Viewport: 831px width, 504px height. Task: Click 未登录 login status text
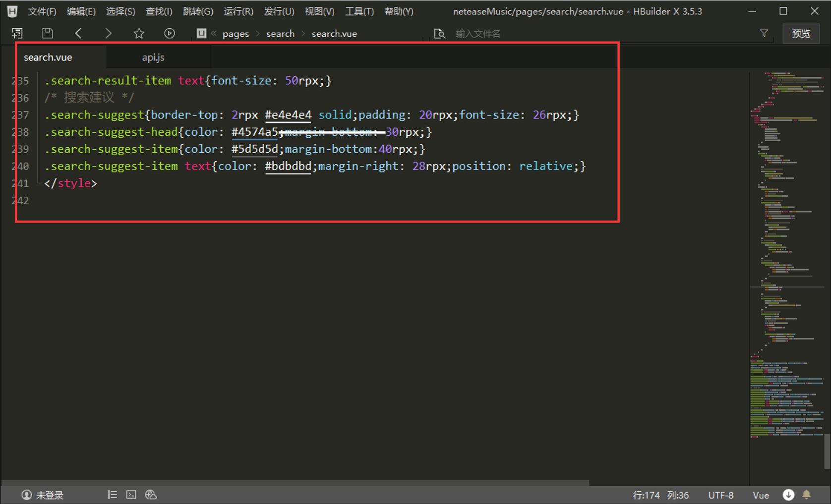click(50, 495)
